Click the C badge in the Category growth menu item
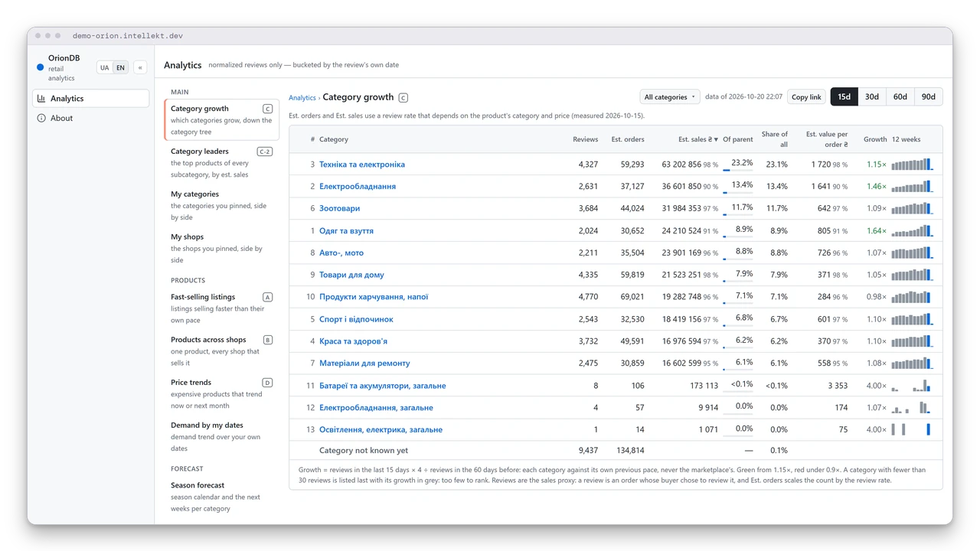 click(268, 109)
